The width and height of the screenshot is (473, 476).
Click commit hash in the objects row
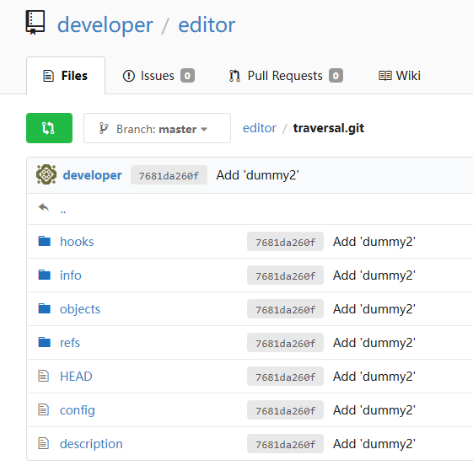[285, 309]
